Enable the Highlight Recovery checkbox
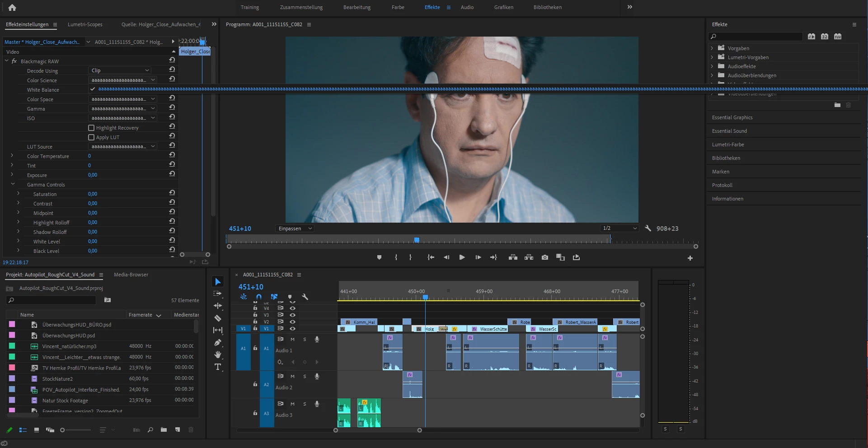The height and width of the screenshot is (448, 868). (x=91, y=128)
